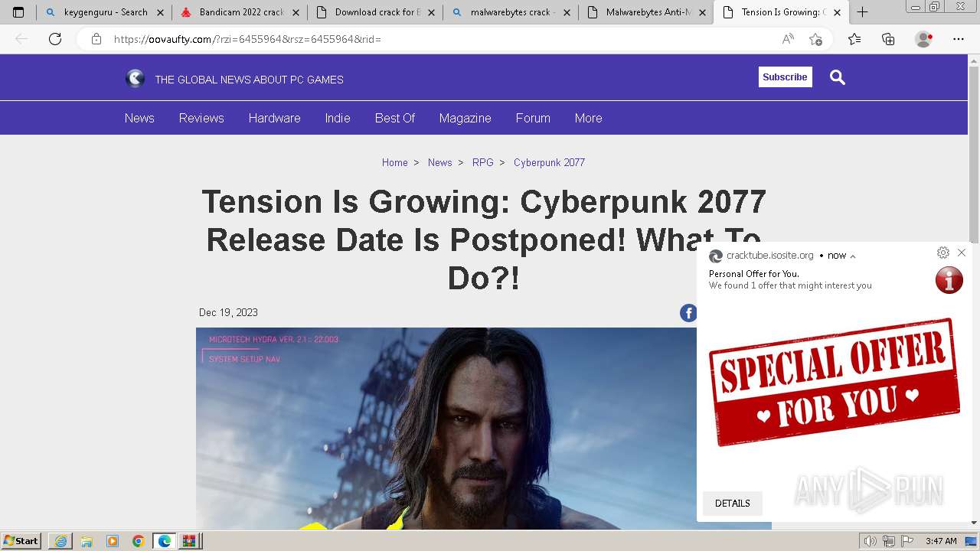980x551 pixels.
Task: Click the Action Center flag icon
Action: point(907,541)
